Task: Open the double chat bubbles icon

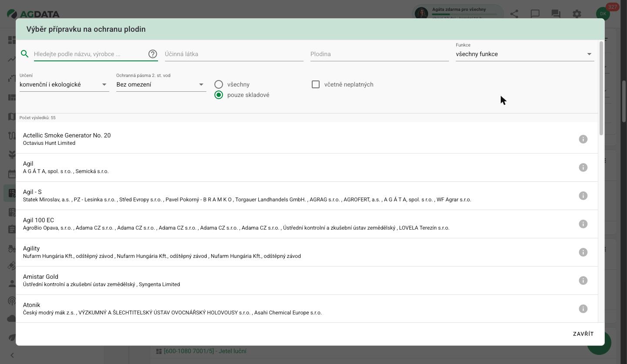Action: click(556, 14)
